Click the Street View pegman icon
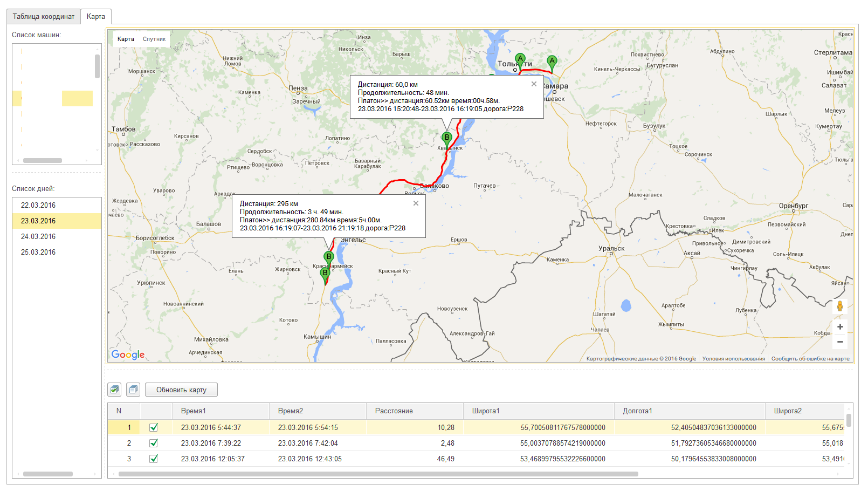 click(x=840, y=306)
